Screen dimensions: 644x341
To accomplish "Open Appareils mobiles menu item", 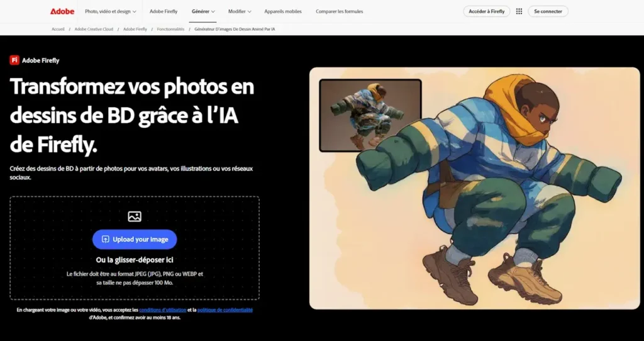I will pos(283,11).
